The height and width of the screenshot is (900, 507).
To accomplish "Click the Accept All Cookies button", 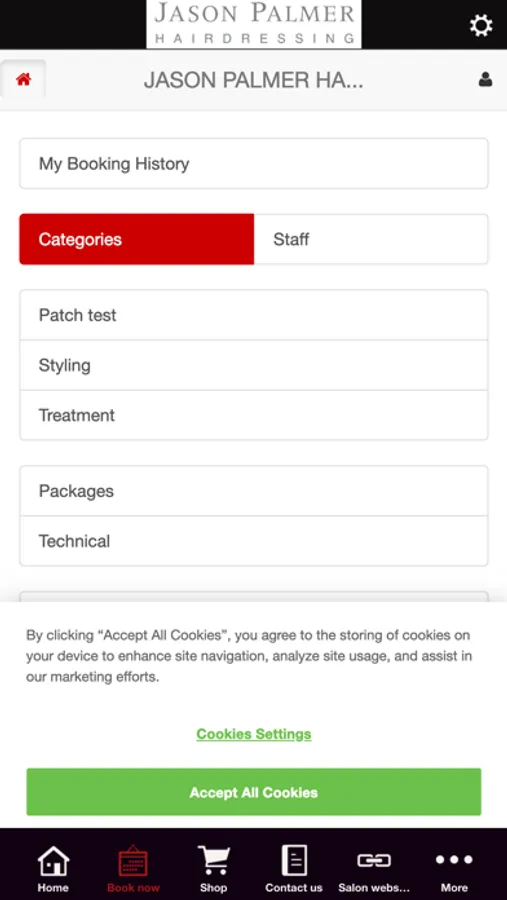I will (x=254, y=792).
